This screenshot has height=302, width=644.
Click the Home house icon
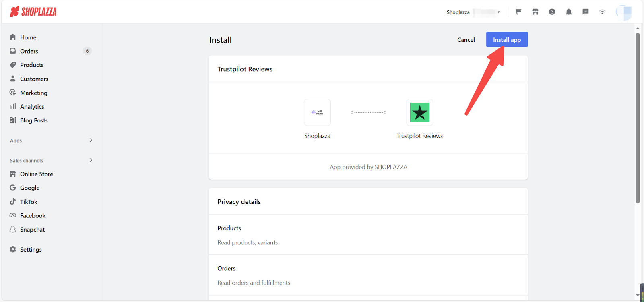coord(13,37)
